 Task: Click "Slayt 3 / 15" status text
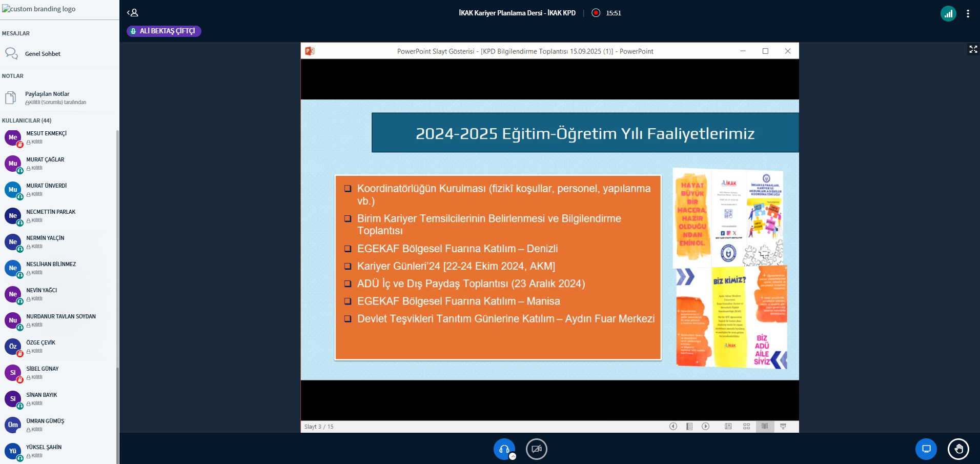(319, 427)
